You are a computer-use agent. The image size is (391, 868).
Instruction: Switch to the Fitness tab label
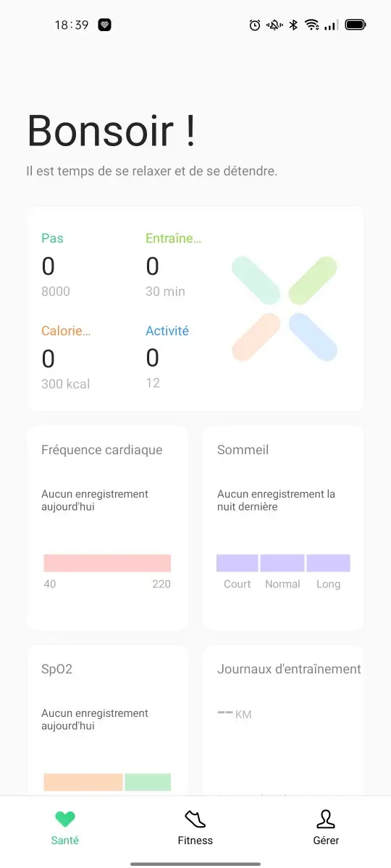(x=195, y=841)
